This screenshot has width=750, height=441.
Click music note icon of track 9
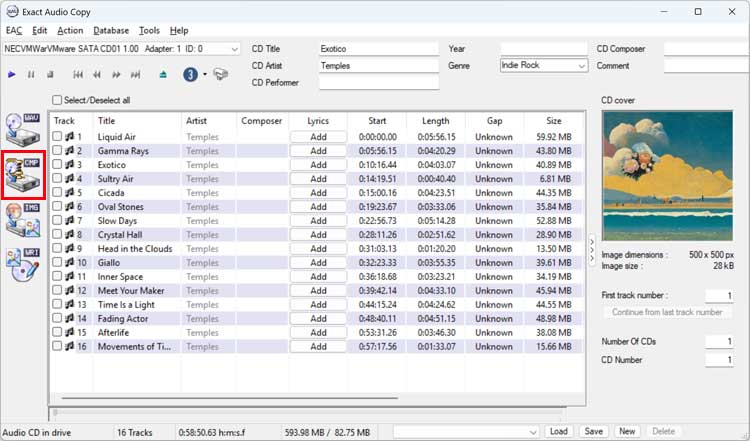(70, 248)
